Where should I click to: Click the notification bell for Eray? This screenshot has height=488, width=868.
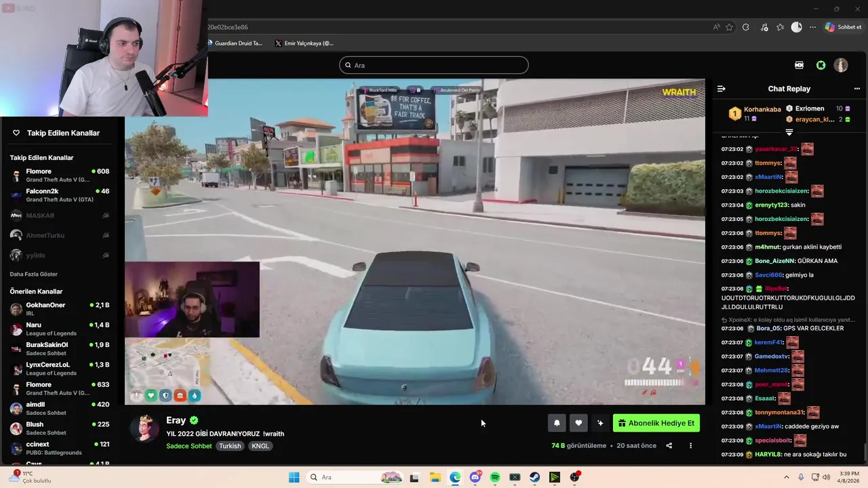tap(557, 423)
